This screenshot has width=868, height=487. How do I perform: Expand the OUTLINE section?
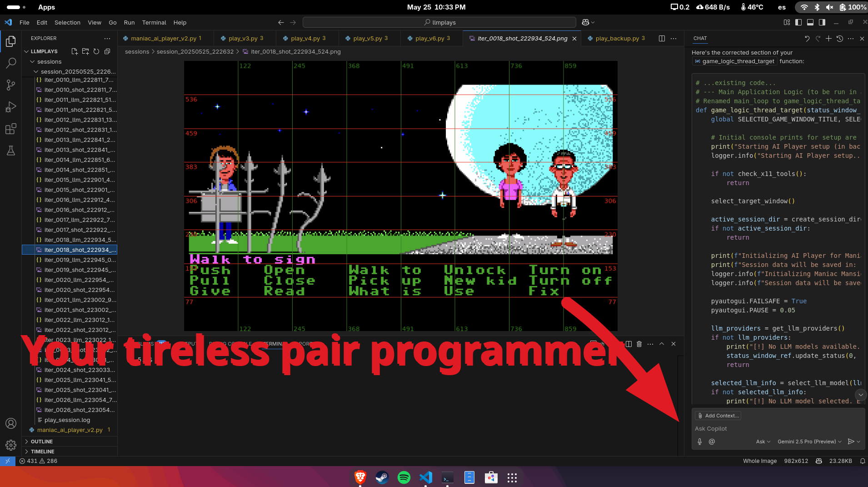tap(42, 442)
